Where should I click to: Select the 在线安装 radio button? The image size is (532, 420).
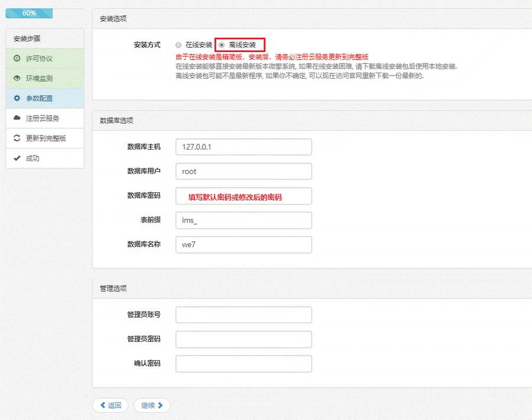(x=179, y=45)
